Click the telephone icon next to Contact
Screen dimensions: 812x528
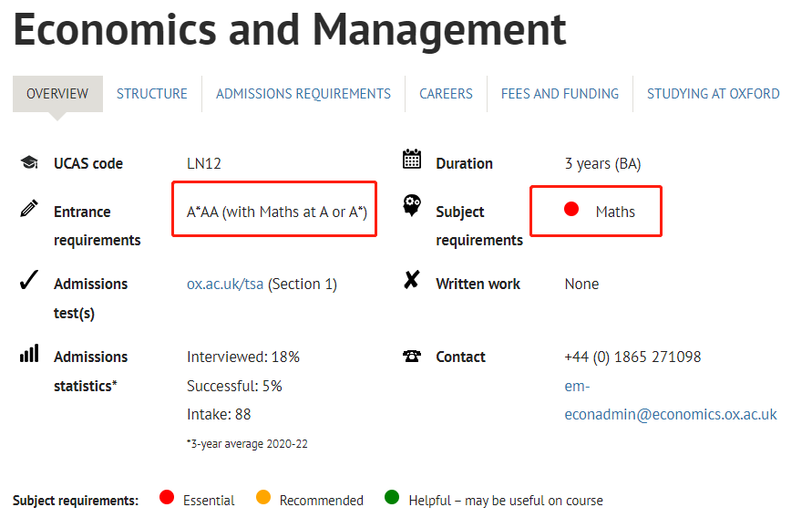(412, 356)
